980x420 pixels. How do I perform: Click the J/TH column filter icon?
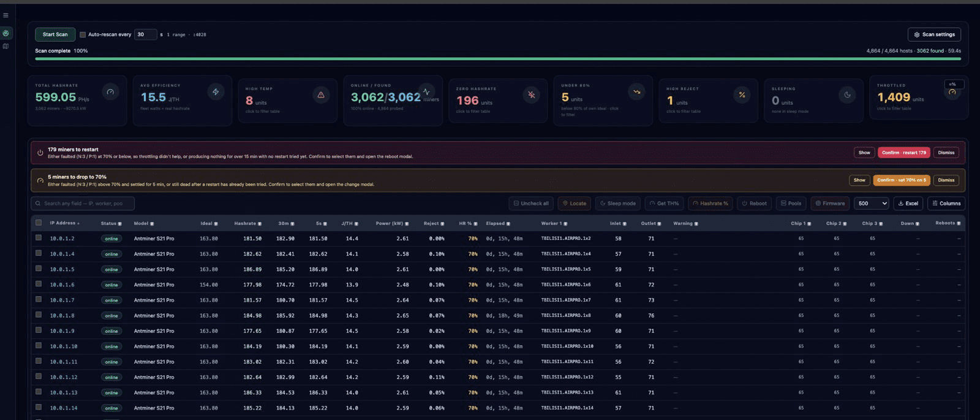pyautogui.click(x=356, y=224)
